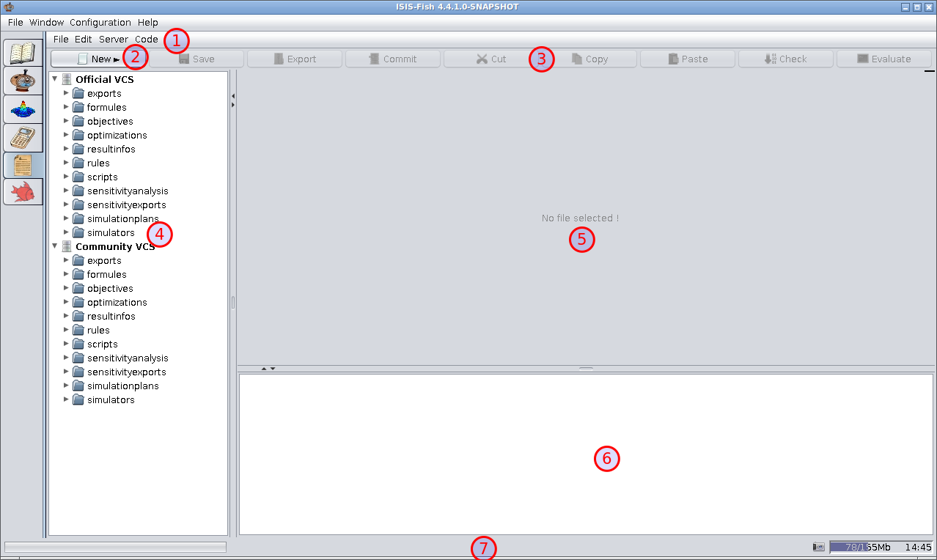Click the progress bar in the status bar
This screenshot has width=937, height=560.
[116, 547]
